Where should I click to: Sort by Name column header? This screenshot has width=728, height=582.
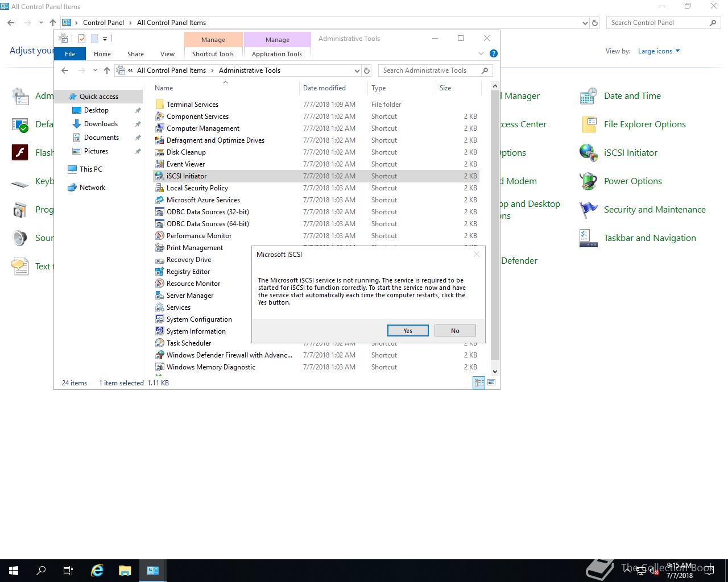225,88
